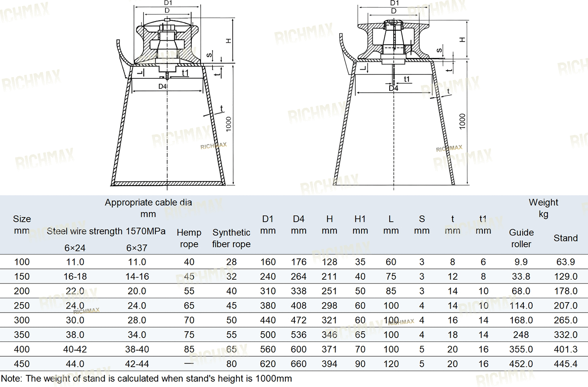
Task: Click the "Appropriate cable dia" header
Action: [x=148, y=208]
